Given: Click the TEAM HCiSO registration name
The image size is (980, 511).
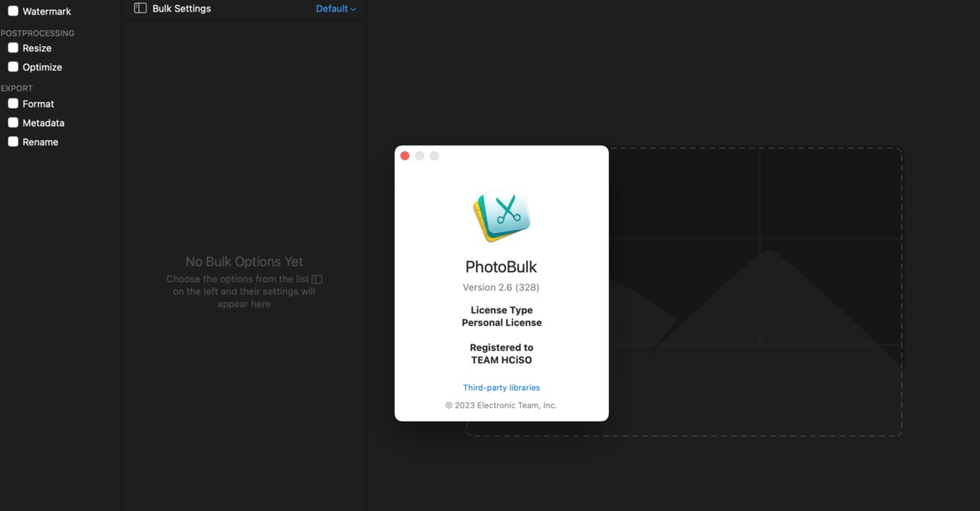Looking at the screenshot, I should coord(501,360).
